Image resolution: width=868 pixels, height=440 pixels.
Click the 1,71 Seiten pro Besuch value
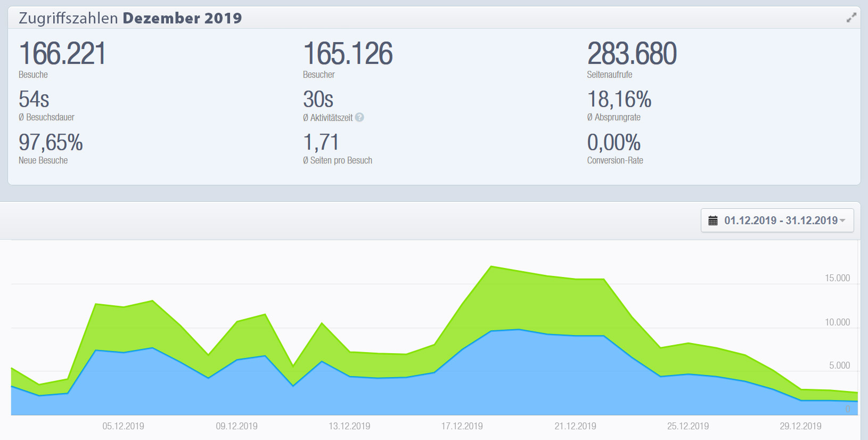pos(321,143)
